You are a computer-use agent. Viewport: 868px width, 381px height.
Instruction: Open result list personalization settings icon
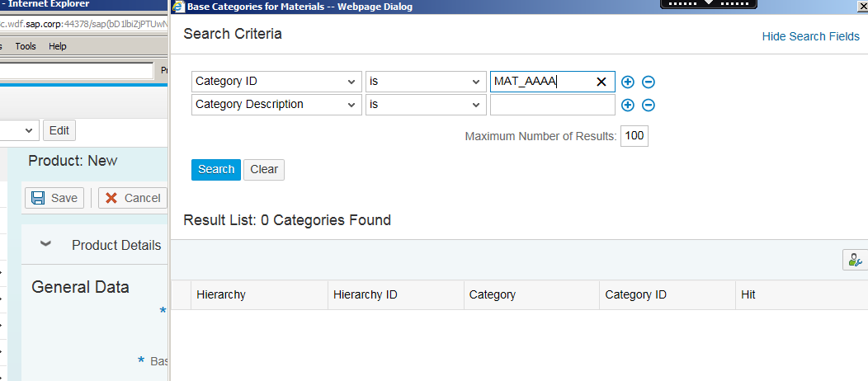[x=853, y=260]
